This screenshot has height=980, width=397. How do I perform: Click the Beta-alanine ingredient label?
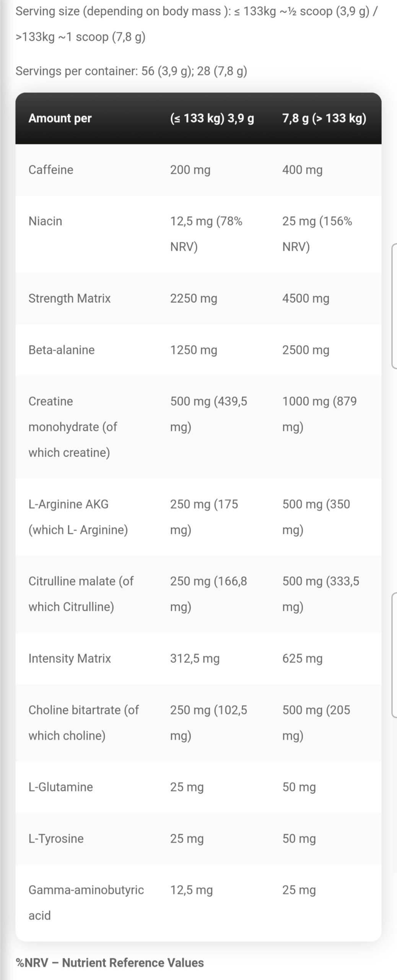coord(61,350)
